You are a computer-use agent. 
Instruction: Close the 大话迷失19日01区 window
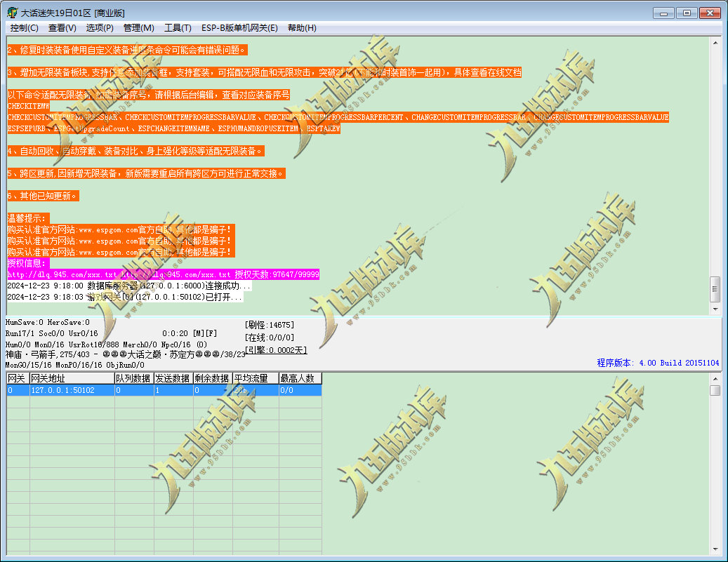click(x=710, y=13)
